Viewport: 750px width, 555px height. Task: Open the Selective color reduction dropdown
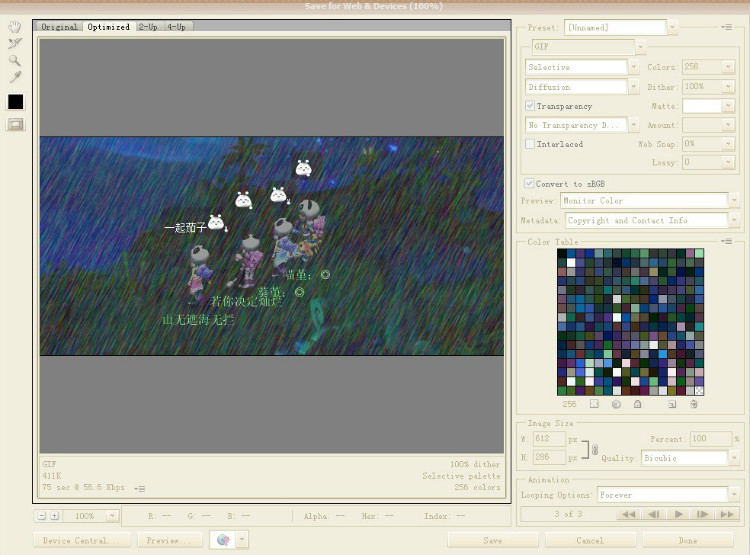point(633,67)
